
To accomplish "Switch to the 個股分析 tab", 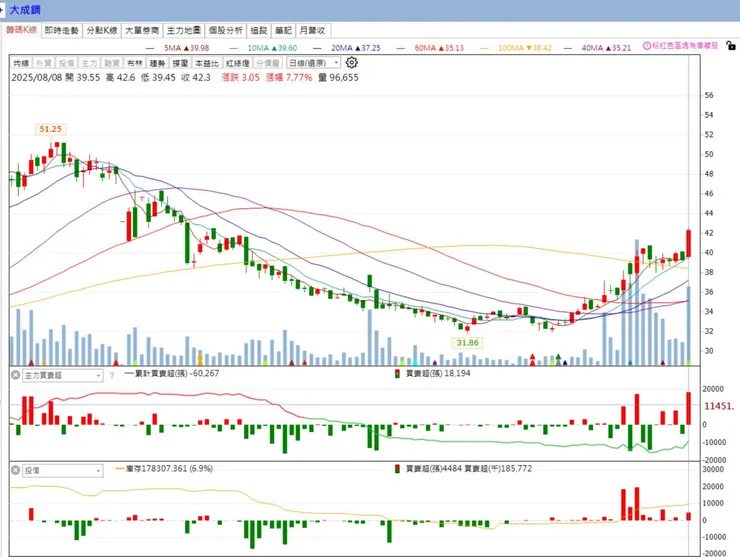I will pos(225,30).
